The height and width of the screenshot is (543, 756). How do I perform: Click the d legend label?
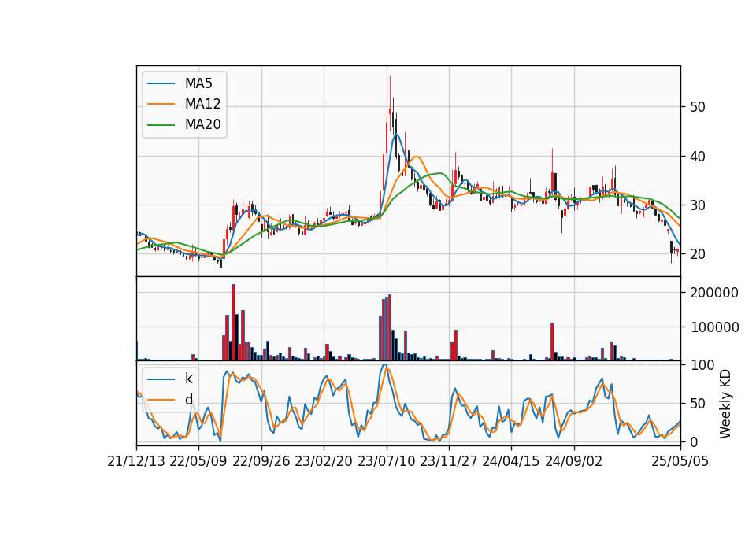pos(189,400)
